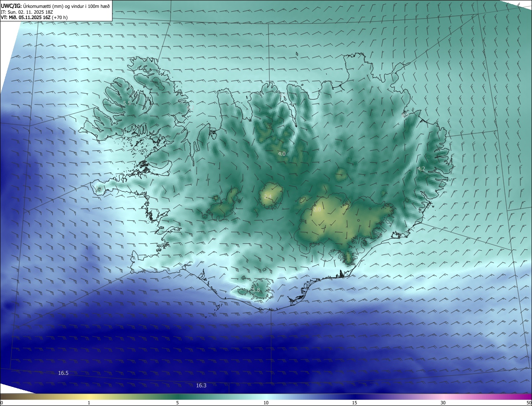Click the '0' tick on the colour scale

click(x=2, y=403)
